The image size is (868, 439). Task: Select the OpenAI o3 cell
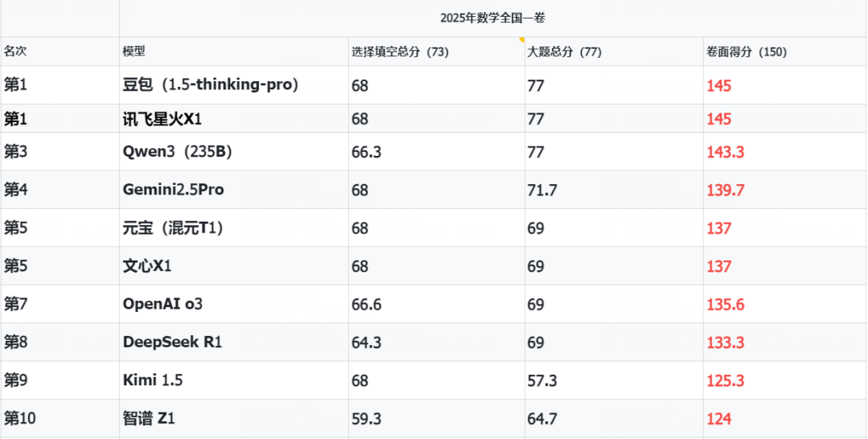click(234, 305)
